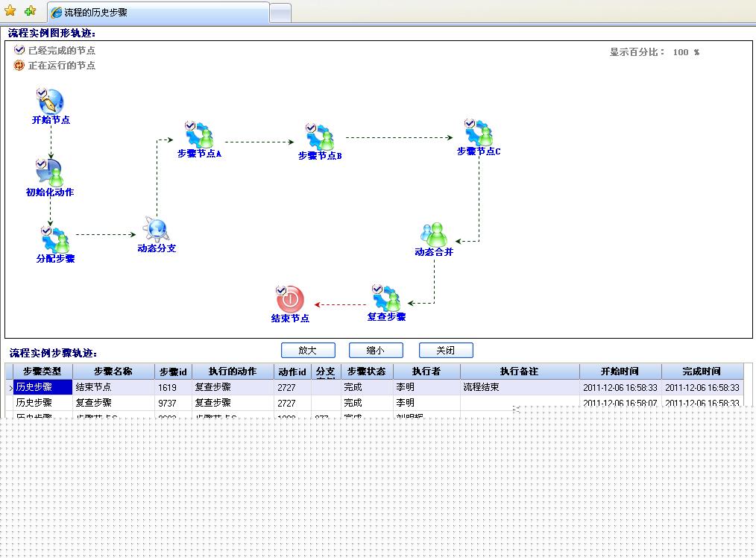Open the blank new tab
756x558 pixels.
tap(280, 13)
